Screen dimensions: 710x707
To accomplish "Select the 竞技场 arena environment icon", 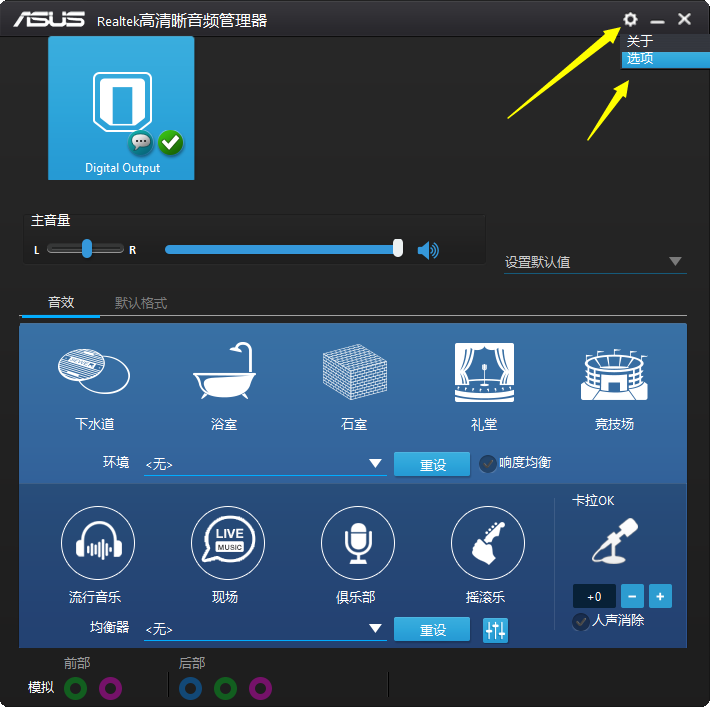I will pyautogui.click(x=614, y=374).
